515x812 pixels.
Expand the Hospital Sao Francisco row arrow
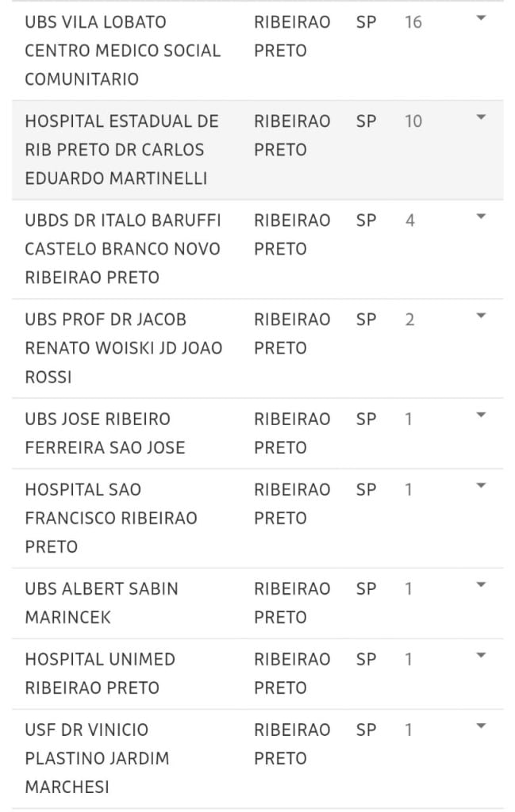click(x=481, y=486)
